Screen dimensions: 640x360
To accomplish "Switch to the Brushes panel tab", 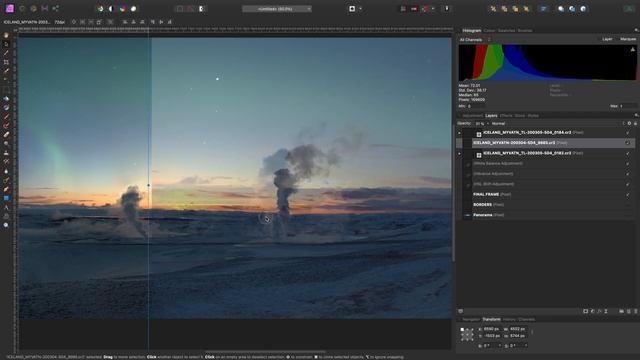I will point(525,31).
